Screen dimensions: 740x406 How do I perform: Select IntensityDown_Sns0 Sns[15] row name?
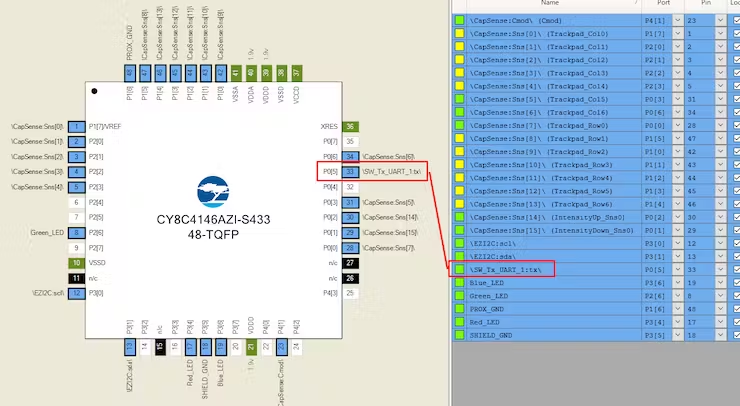(x=551, y=230)
